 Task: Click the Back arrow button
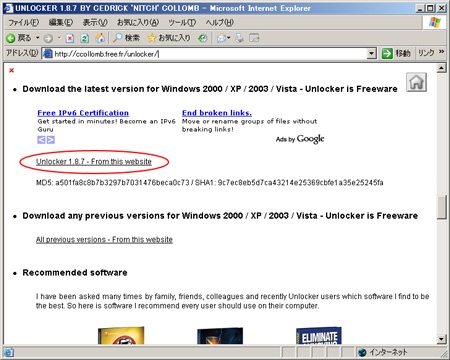point(19,38)
